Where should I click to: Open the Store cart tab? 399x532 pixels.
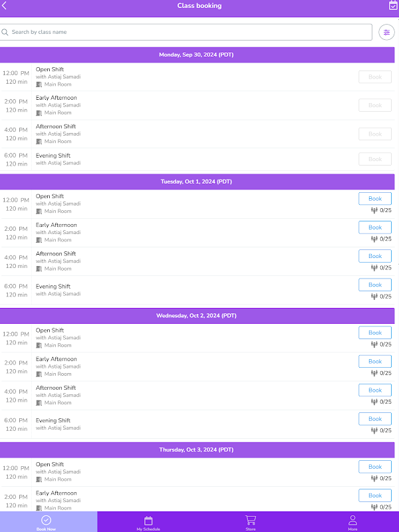[x=251, y=522]
